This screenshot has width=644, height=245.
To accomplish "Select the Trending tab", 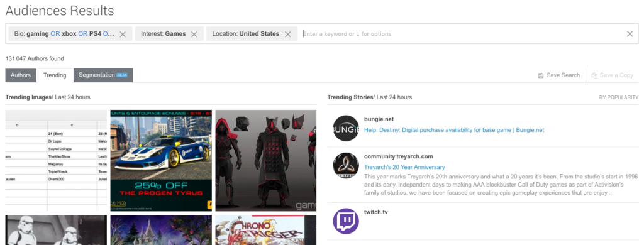I will click(55, 75).
